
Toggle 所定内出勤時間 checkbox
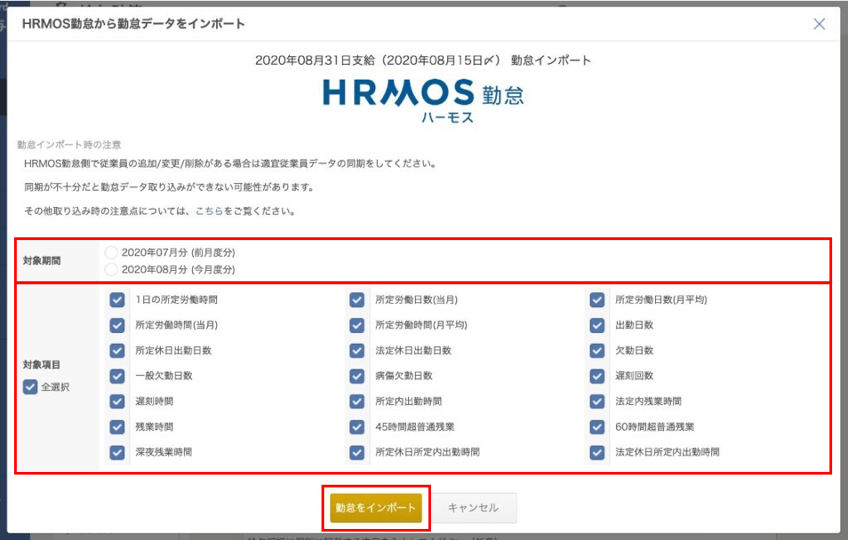357,402
